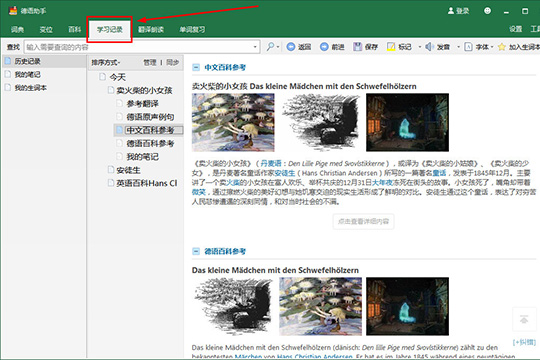Screen dimensions: 540x360
Task: Click the 标记 highlight marker icon
Action: pyautogui.click(x=391, y=47)
